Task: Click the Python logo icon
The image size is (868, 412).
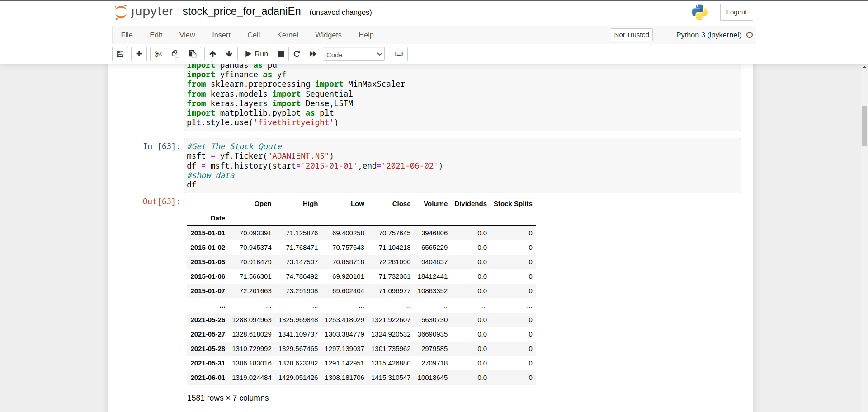Action: tap(699, 12)
